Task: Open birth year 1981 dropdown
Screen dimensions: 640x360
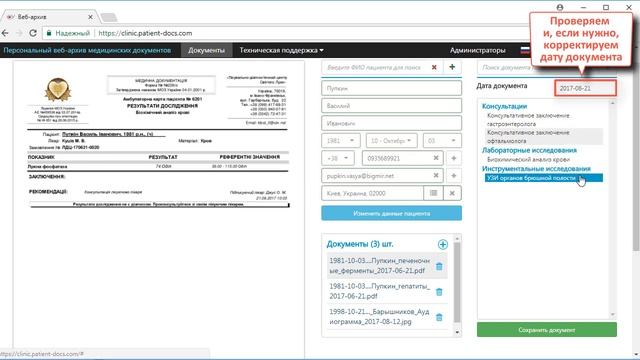Action: tap(340, 140)
